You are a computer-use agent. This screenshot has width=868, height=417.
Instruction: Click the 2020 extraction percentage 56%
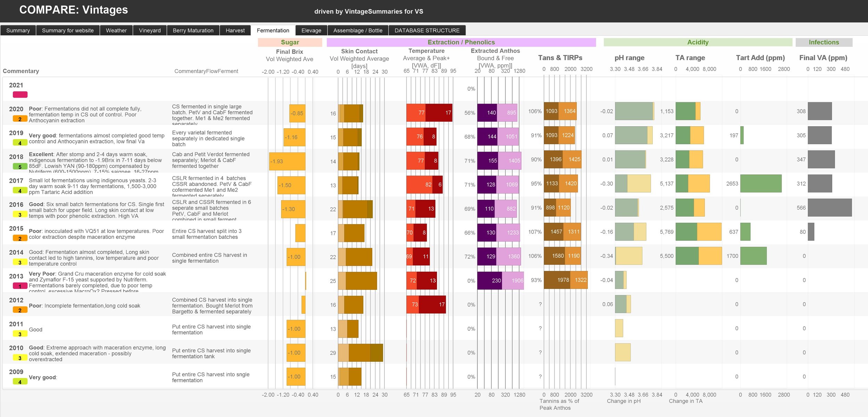point(470,113)
